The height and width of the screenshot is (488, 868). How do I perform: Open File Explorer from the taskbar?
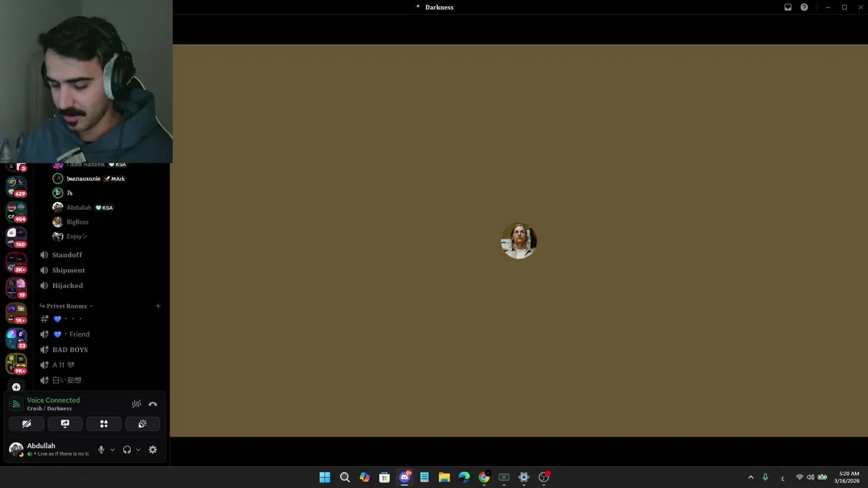pos(444,477)
